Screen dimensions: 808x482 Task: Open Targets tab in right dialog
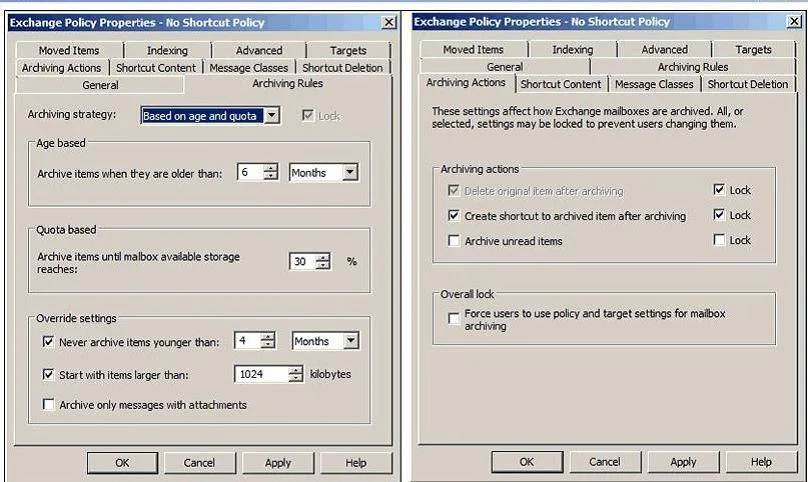click(x=753, y=49)
